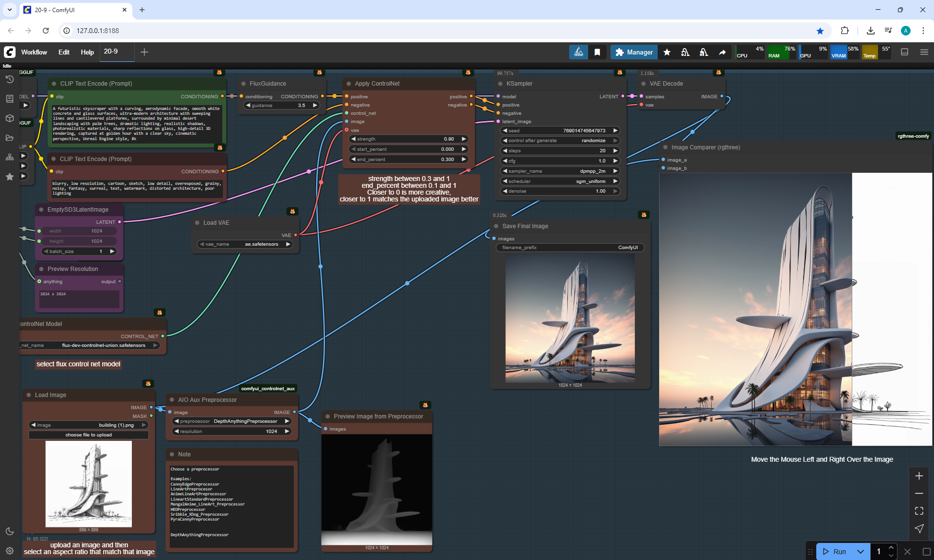Toggle dark mode with the moon icon
Image resolution: width=934 pixels, height=560 pixels.
tap(9, 531)
